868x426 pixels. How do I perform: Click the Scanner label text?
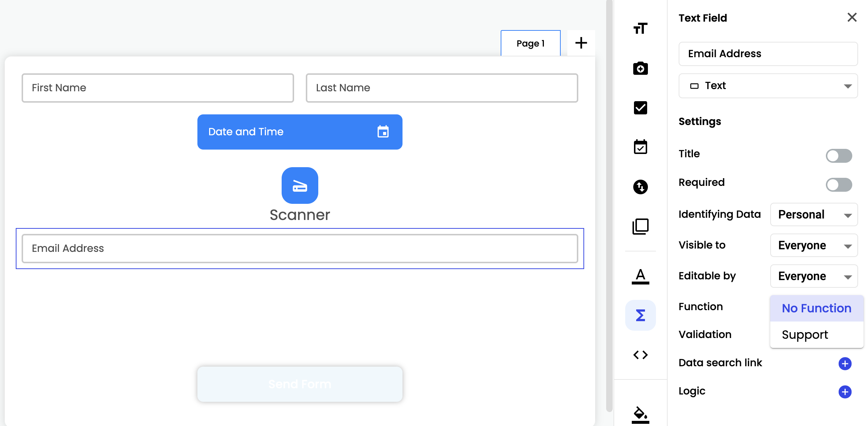point(300,215)
